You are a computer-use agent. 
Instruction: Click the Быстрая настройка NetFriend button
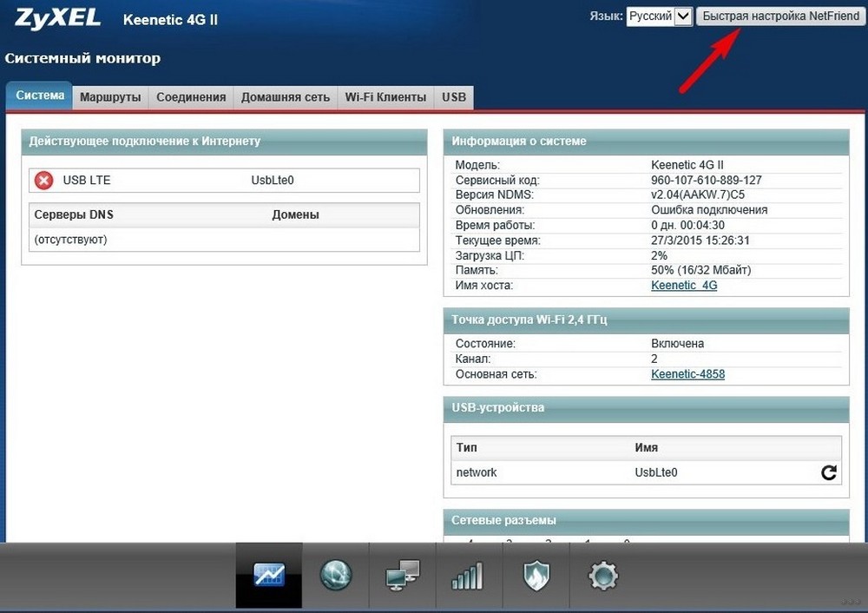[780, 16]
